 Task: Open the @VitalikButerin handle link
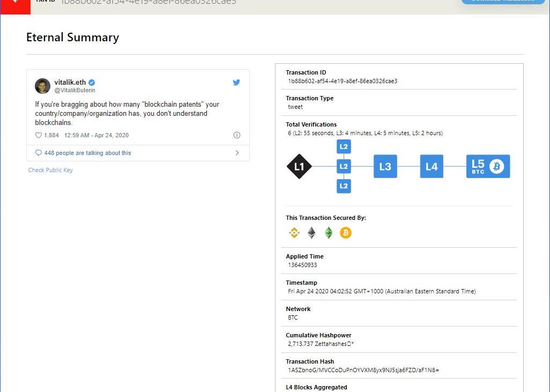(x=75, y=91)
